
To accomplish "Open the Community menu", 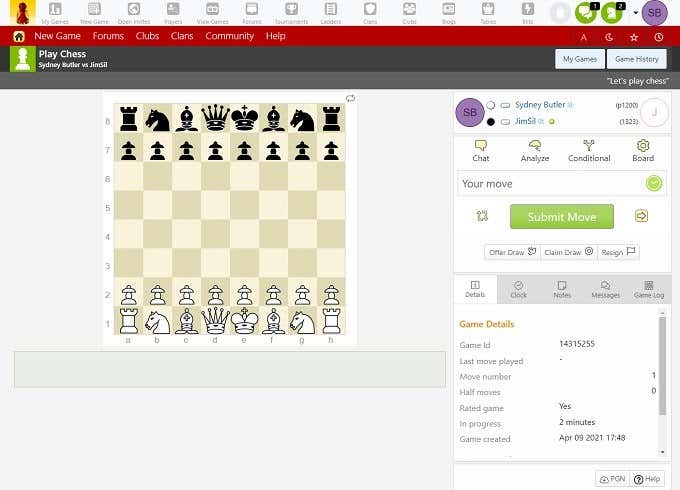I will point(229,36).
